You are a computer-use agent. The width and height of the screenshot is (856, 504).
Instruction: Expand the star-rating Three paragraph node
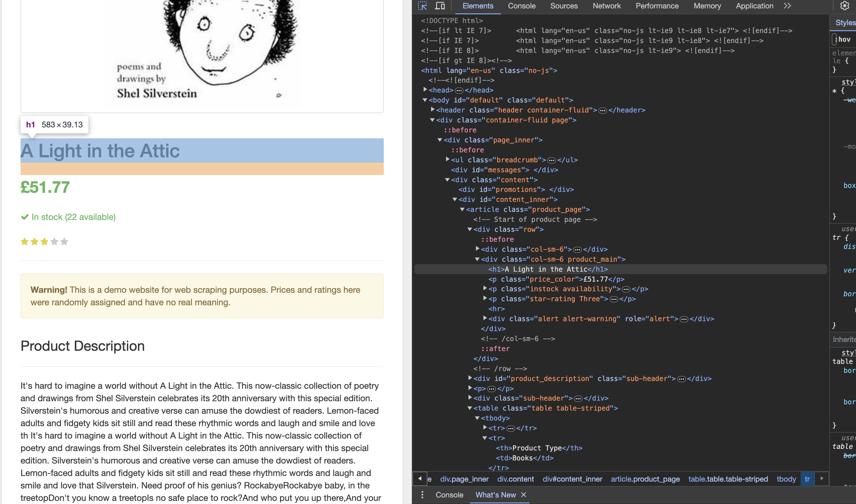(x=485, y=298)
